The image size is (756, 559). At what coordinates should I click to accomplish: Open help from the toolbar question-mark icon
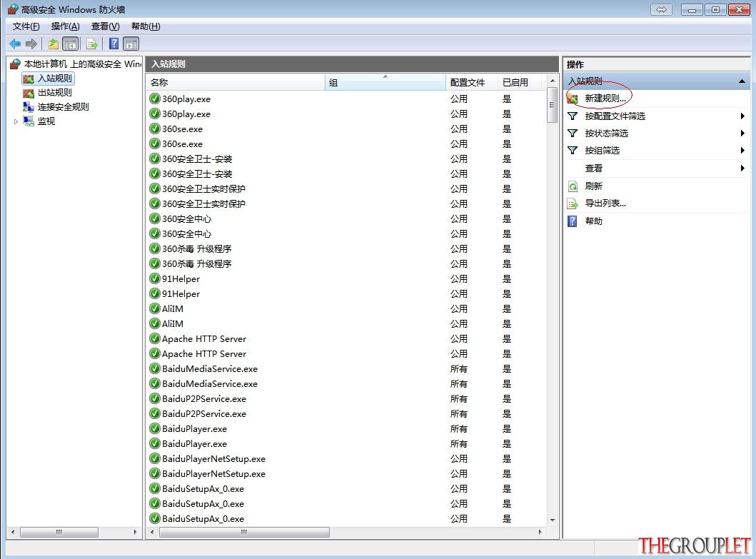114,44
